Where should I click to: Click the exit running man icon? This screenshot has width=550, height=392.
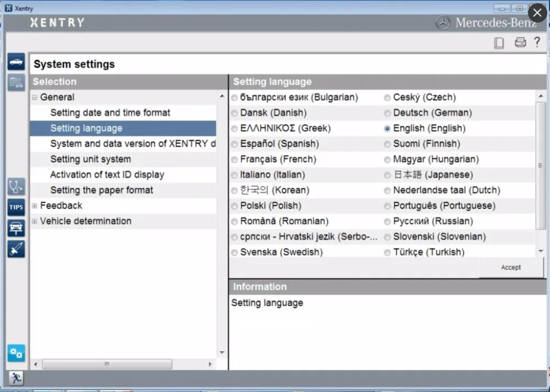click(x=16, y=378)
